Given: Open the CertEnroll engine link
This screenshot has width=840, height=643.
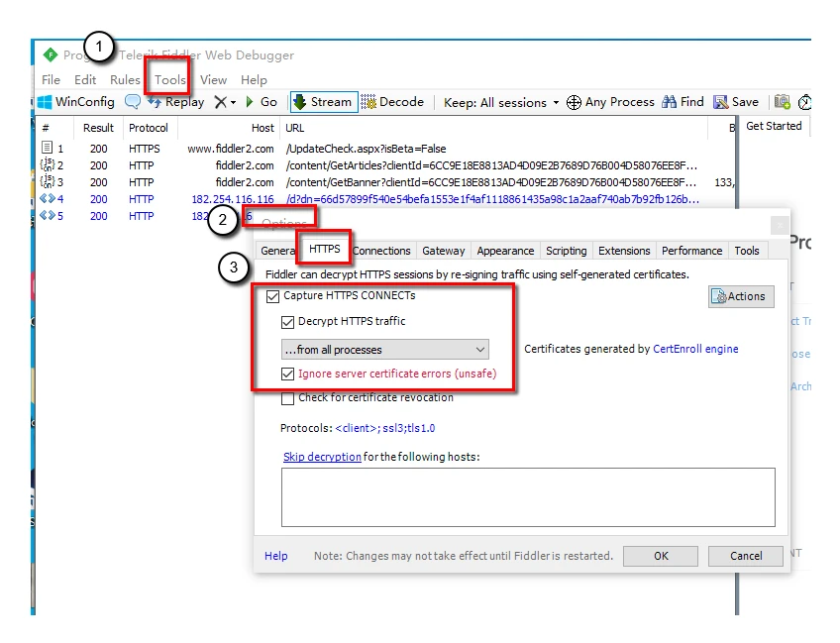Looking at the screenshot, I should [x=695, y=349].
